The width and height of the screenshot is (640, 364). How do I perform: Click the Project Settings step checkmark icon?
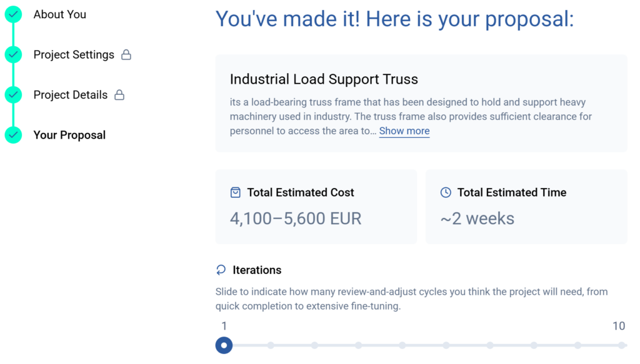point(13,55)
